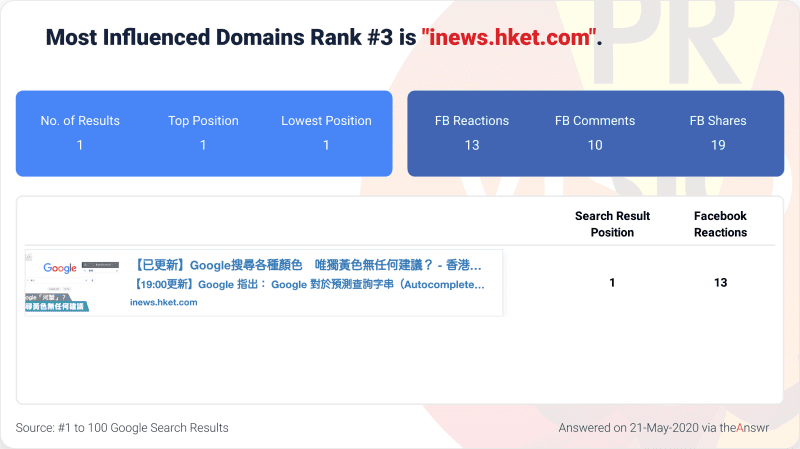800x449 pixels.
Task: Click the Facebook Reactions cell value 13 in the table row
Action: click(x=720, y=283)
